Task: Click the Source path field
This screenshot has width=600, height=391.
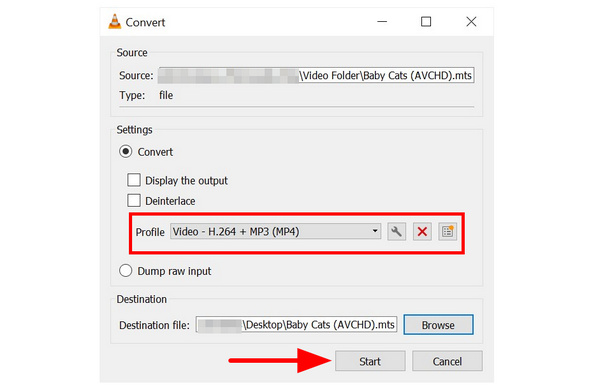Action: point(316,75)
